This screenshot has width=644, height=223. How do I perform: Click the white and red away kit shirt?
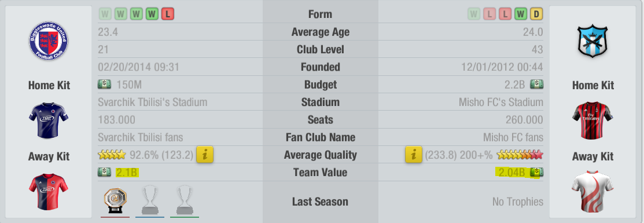coord(593,190)
